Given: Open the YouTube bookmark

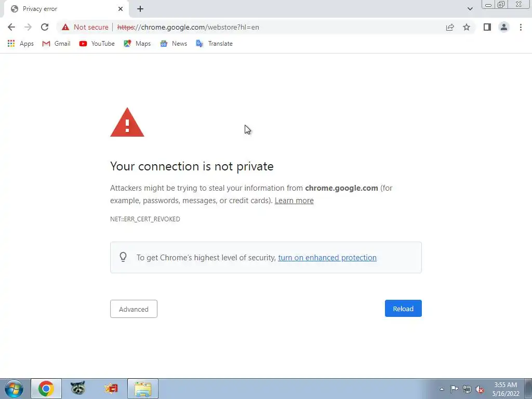Looking at the screenshot, I should point(97,44).
